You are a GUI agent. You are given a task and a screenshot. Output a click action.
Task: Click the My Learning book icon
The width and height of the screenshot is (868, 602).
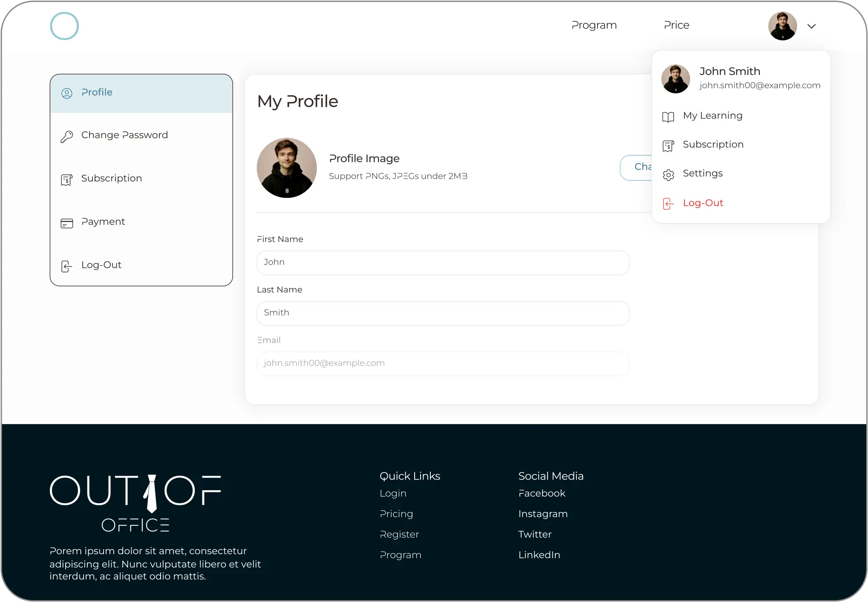point(668,117)
